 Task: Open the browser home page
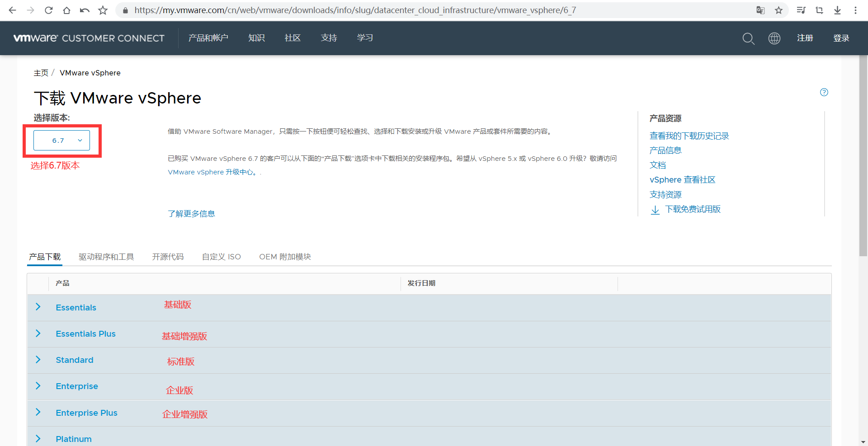[x=67, y=10]
